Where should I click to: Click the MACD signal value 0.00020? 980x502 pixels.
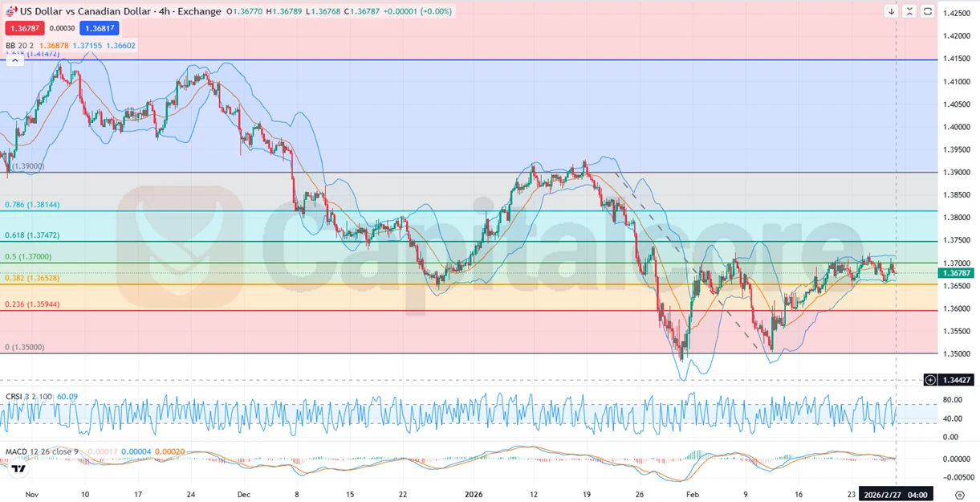coord(169,451)
